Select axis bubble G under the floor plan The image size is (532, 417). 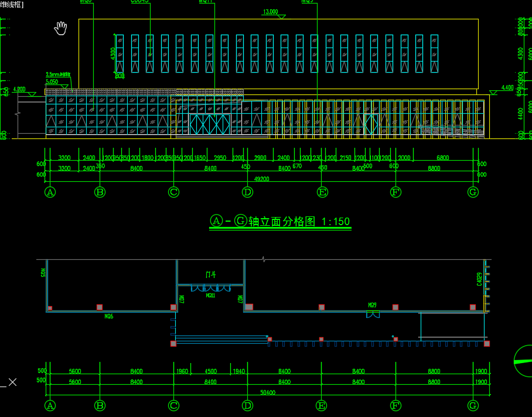[473, 405]
